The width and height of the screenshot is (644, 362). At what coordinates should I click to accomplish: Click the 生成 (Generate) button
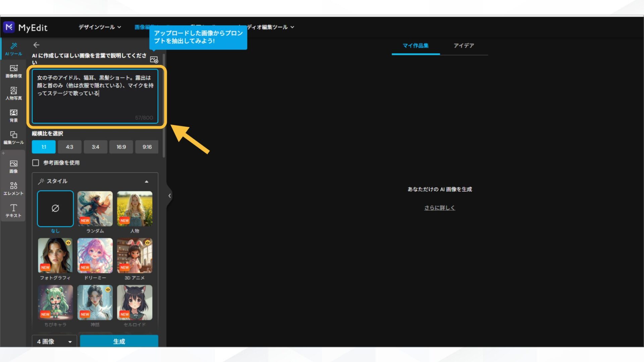(119, 341)
